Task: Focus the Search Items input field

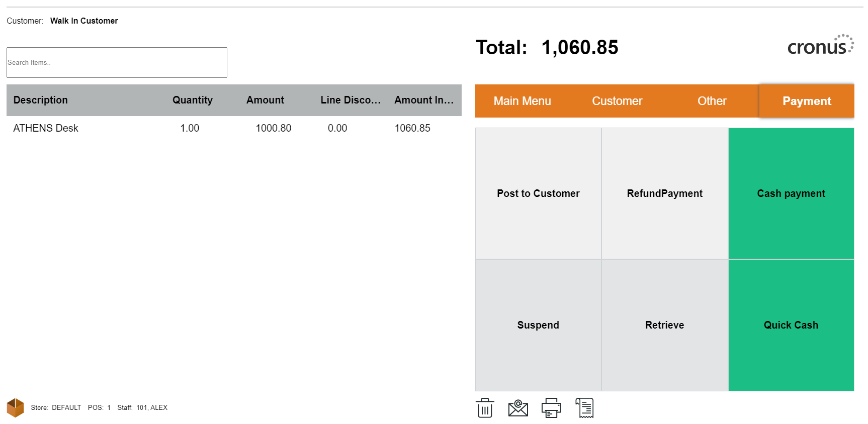Action: pyautogui.click(x=117, y=63)
